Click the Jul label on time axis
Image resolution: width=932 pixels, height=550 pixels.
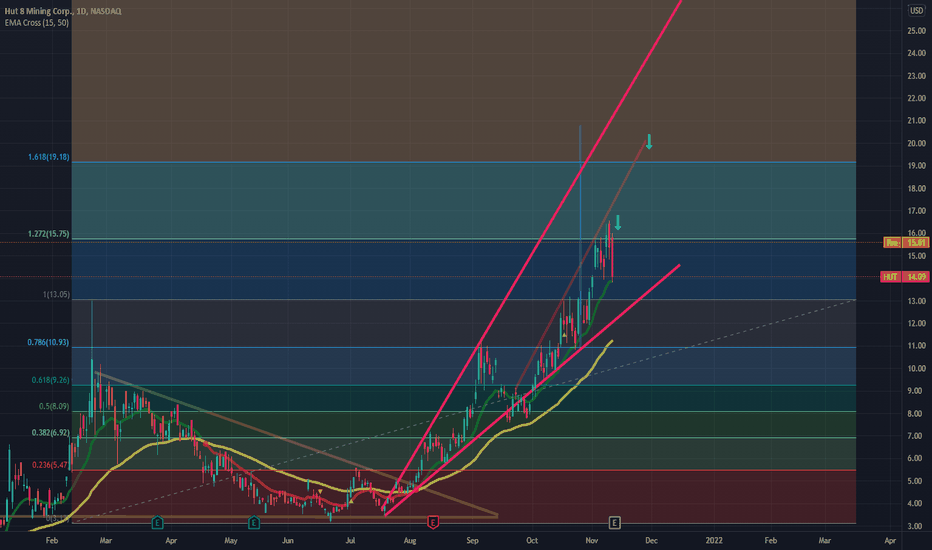point(350,540)
